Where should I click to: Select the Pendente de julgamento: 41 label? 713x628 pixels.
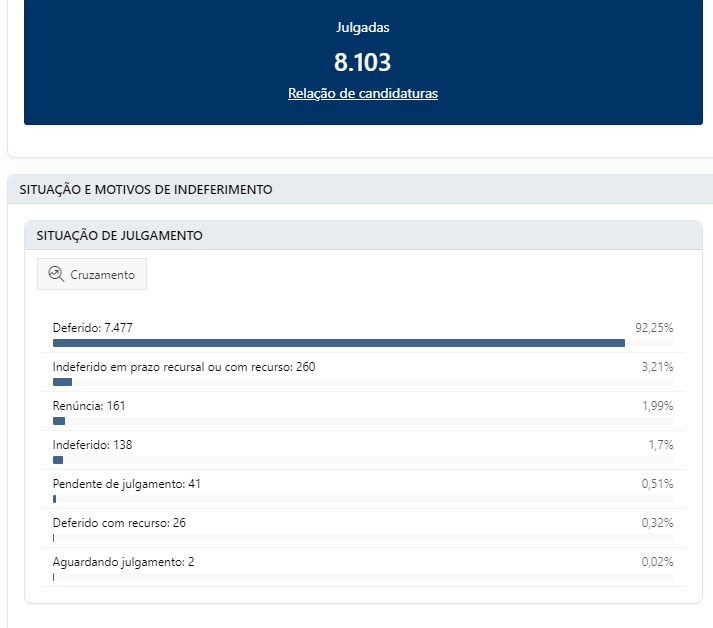[127, 484]
